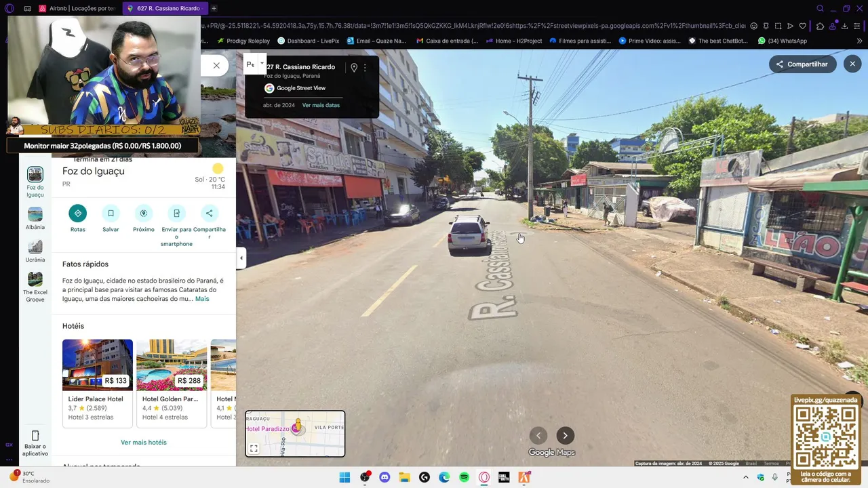
Task: Click Ver mais hotéis link
Action: pos(144,443)
